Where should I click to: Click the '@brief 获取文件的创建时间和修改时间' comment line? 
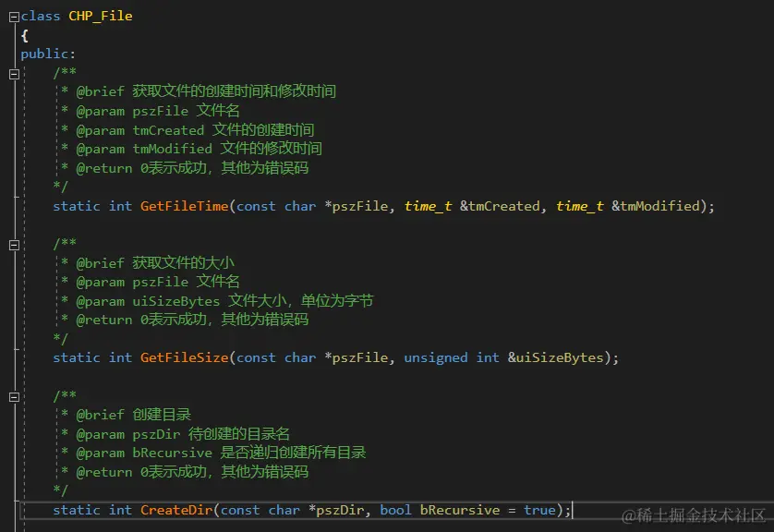point(198,91)
